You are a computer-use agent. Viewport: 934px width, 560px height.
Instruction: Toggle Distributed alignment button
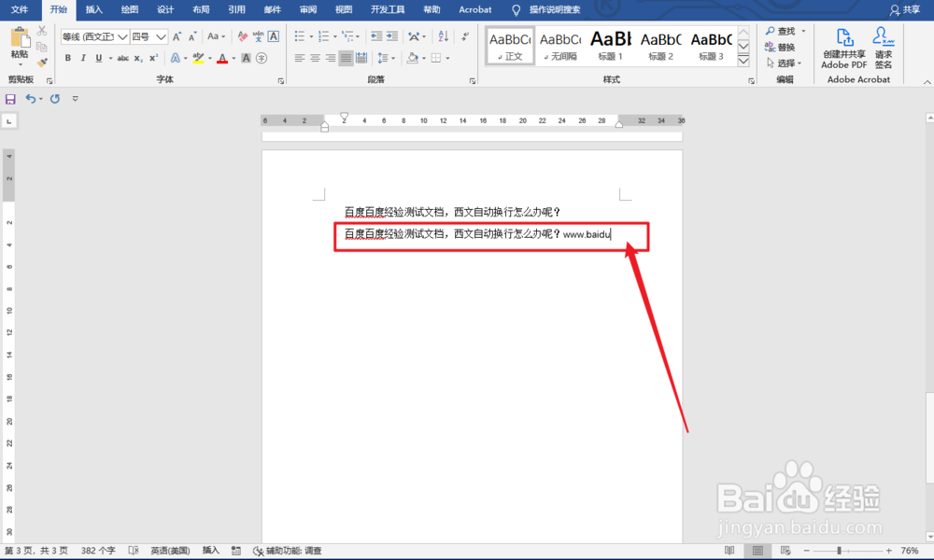click(361, 58)
